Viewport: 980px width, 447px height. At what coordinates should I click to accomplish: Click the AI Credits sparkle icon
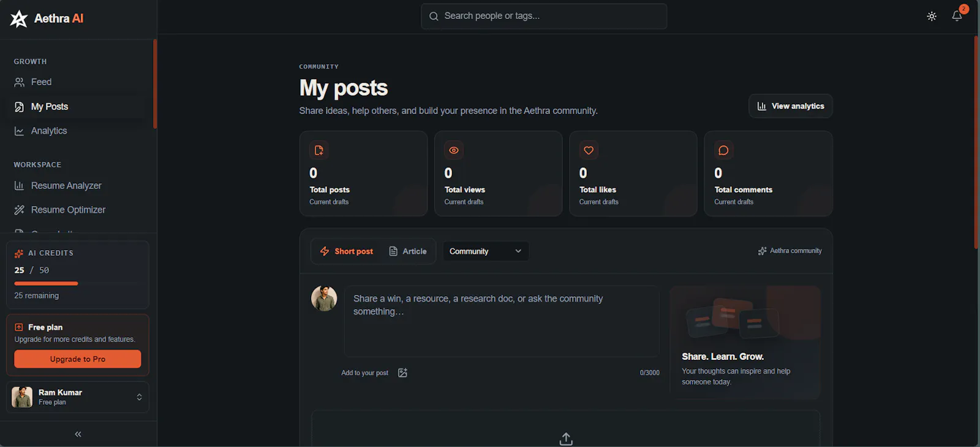point(19,253)
